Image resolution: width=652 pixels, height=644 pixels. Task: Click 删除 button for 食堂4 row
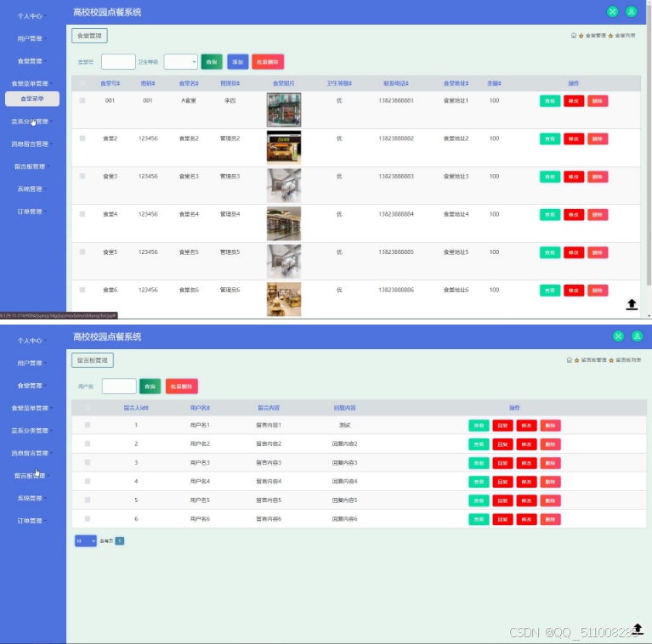click(598, 214)
